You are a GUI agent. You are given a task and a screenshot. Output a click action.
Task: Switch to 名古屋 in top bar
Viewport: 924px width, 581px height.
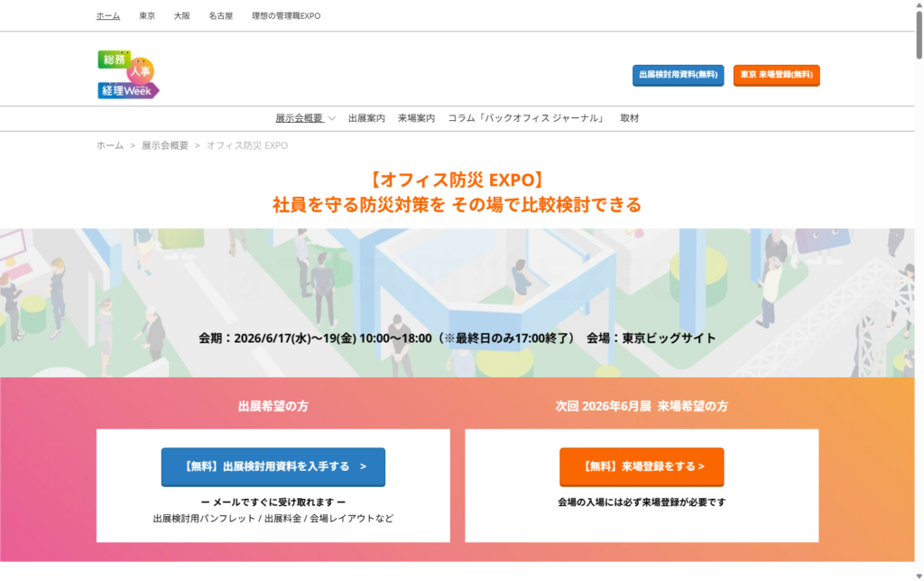(220, 16)
